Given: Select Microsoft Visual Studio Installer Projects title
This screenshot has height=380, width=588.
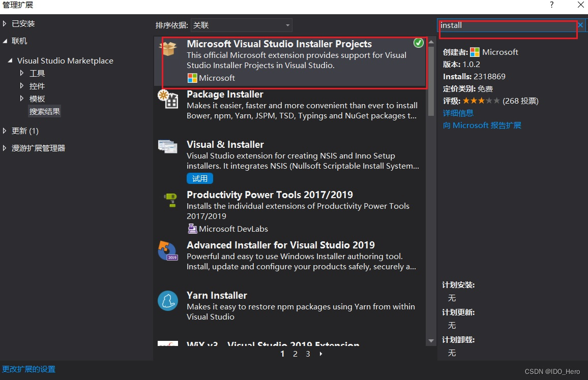Looking at the screenshot, I should click(x=279, y=44).
